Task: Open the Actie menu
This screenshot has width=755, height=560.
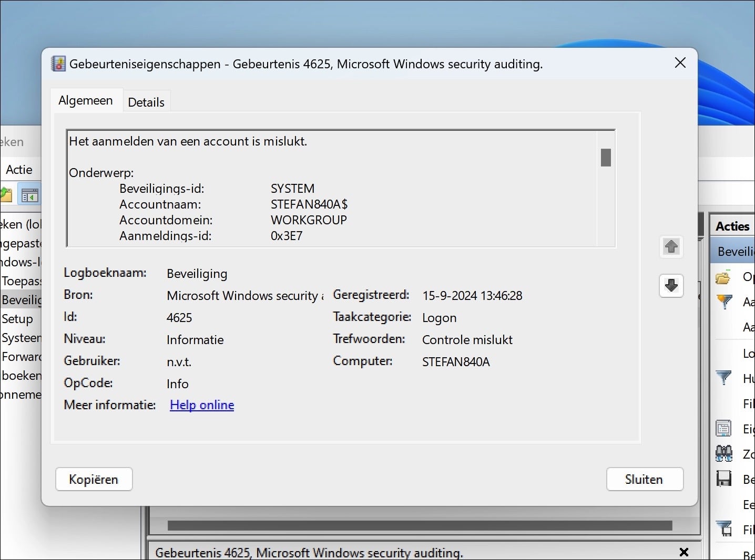Action: [x=19, y=170]
